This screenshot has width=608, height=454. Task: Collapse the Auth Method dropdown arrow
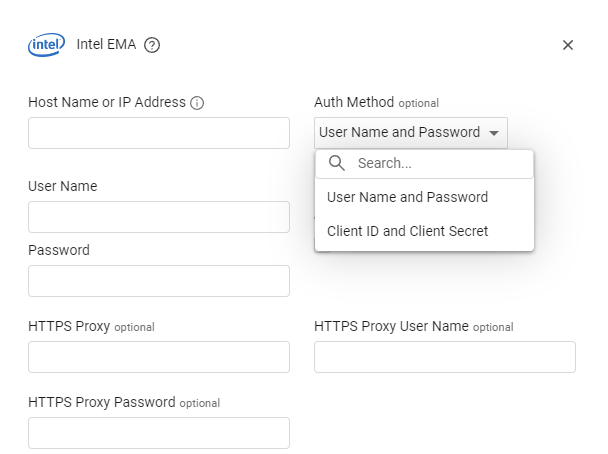coord(494,133)
